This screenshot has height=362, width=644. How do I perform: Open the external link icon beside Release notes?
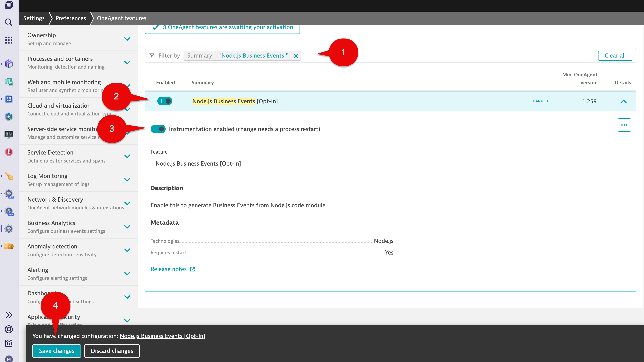tap(192, 269)
